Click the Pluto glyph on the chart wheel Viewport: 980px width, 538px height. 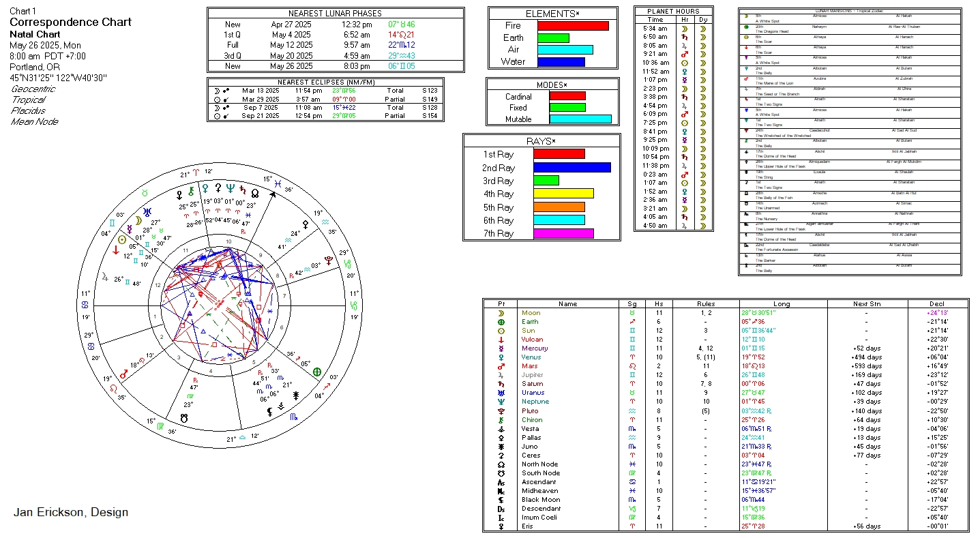click(329, 260)
